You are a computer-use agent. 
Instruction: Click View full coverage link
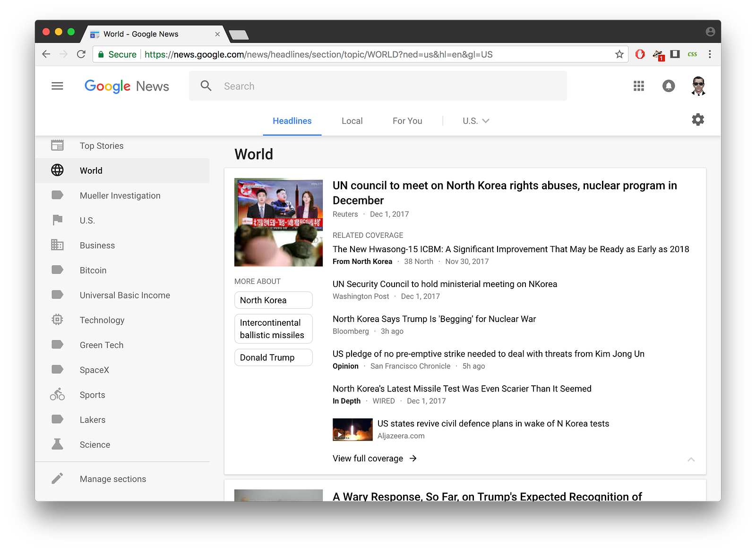[x=375, y=458]
